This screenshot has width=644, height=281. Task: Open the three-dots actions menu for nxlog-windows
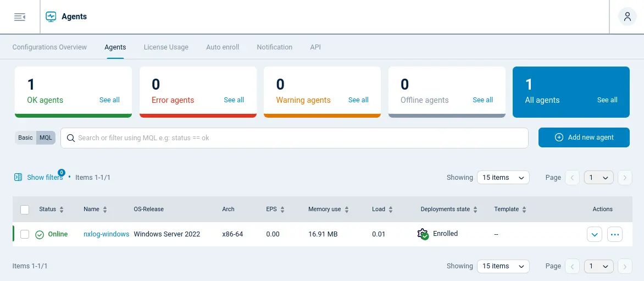(615, 234)
